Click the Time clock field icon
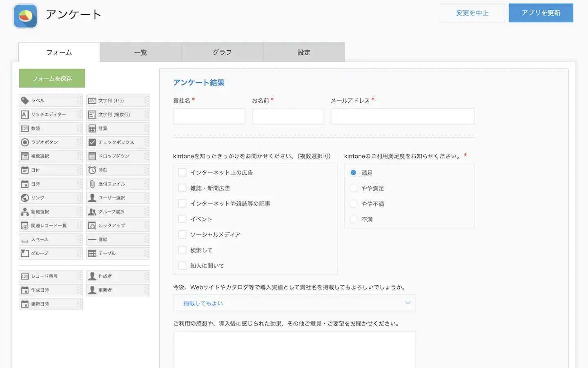The height and width of the screenshot is (368, 588). pos(92,170)
